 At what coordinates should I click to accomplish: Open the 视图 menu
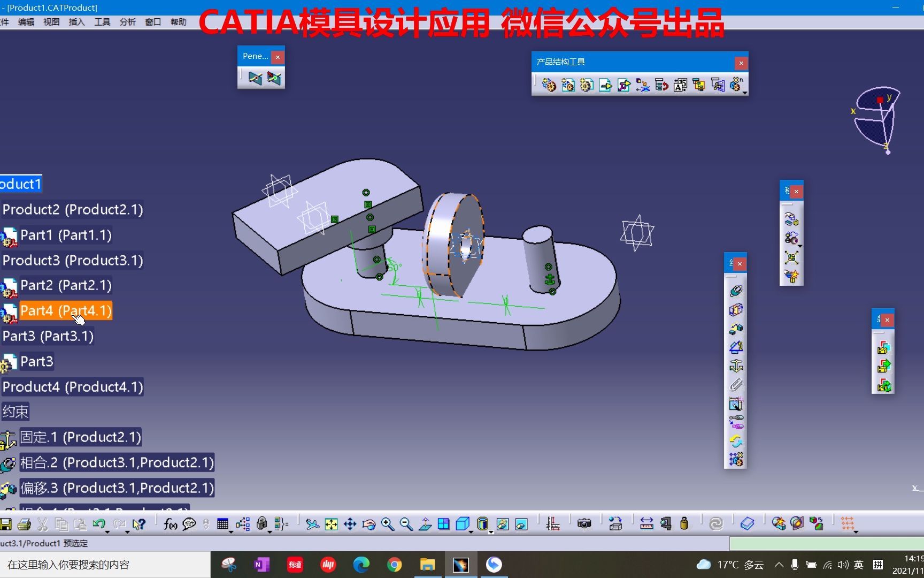(x=51, y=22)
